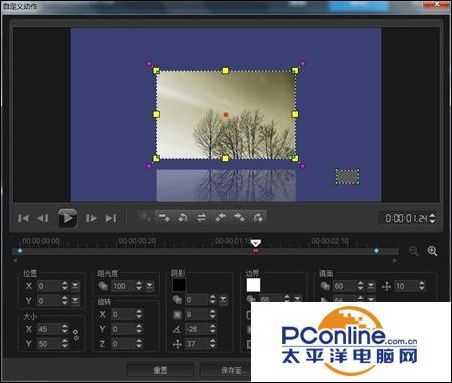Step back one frame

pos(43,218)
